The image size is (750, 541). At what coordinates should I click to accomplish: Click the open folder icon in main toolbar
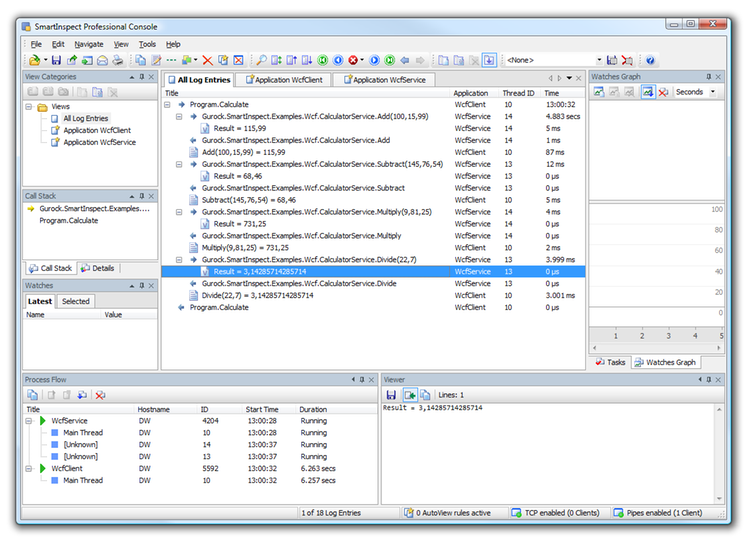tap(34, 61)
